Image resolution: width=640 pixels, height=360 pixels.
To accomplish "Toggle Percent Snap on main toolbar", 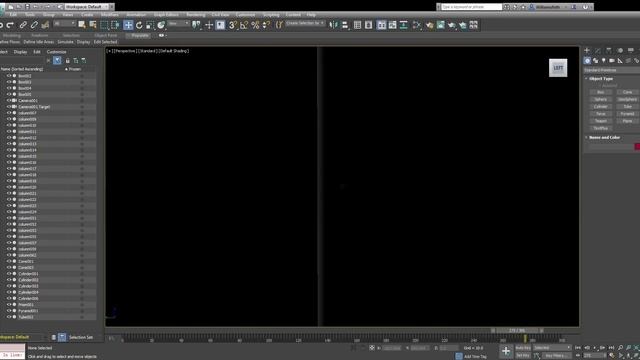I will (255, 25).
